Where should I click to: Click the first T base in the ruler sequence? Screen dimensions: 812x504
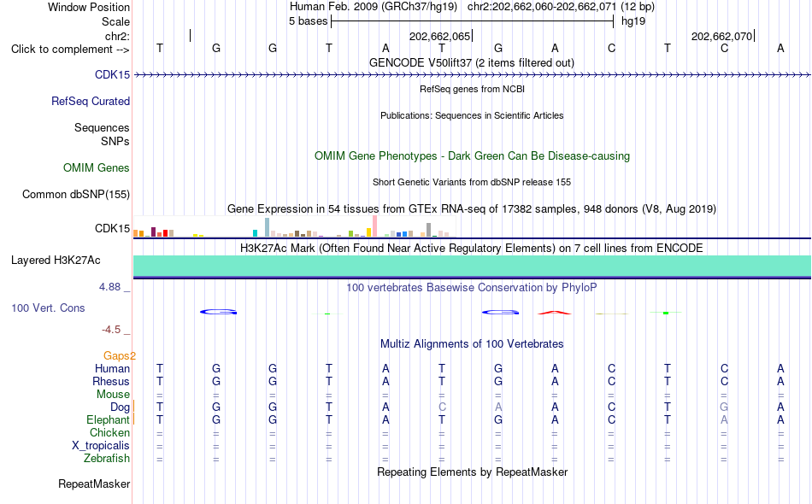(x=160, y=48)
